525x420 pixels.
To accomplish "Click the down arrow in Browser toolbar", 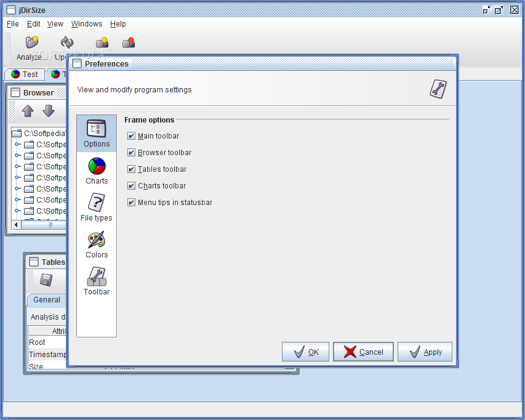I will [49, 111].
